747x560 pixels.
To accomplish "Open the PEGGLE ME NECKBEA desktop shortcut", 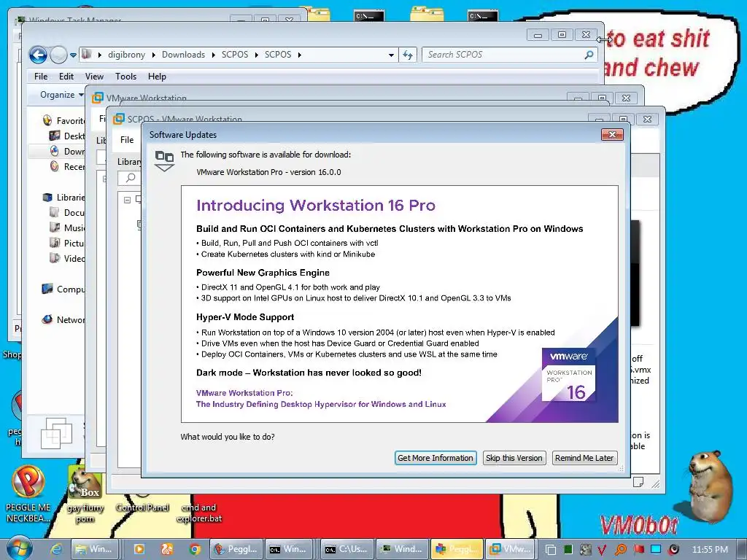I will pyautogui.click(x=28, y=494).
